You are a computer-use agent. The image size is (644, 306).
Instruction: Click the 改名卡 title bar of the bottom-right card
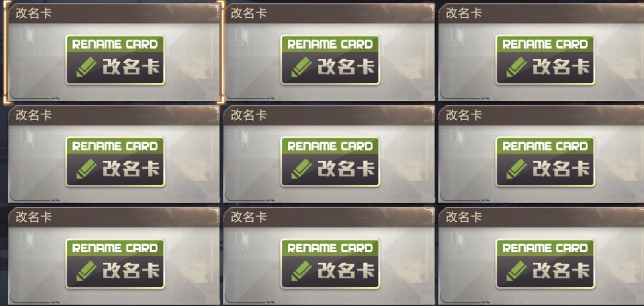click(541, 217)
